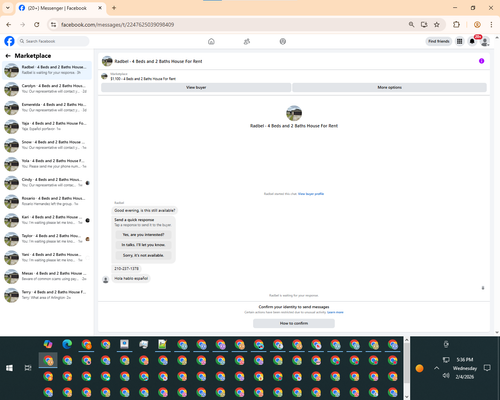Open the Chrome extensions puzzle icon

456,25
